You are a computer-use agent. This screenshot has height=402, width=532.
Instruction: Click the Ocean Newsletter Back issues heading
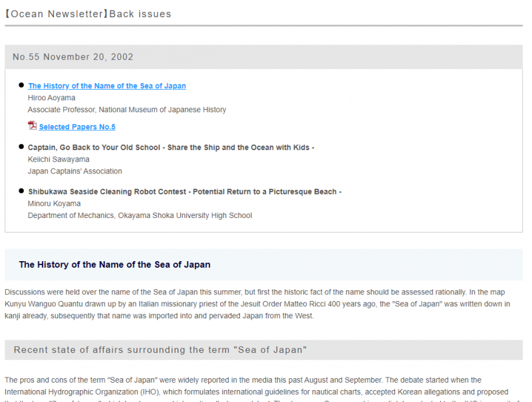[88, 14]
